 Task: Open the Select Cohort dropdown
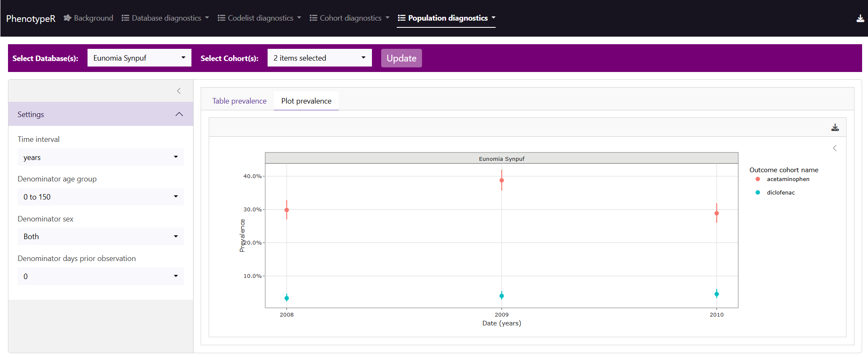pos(319,58)
